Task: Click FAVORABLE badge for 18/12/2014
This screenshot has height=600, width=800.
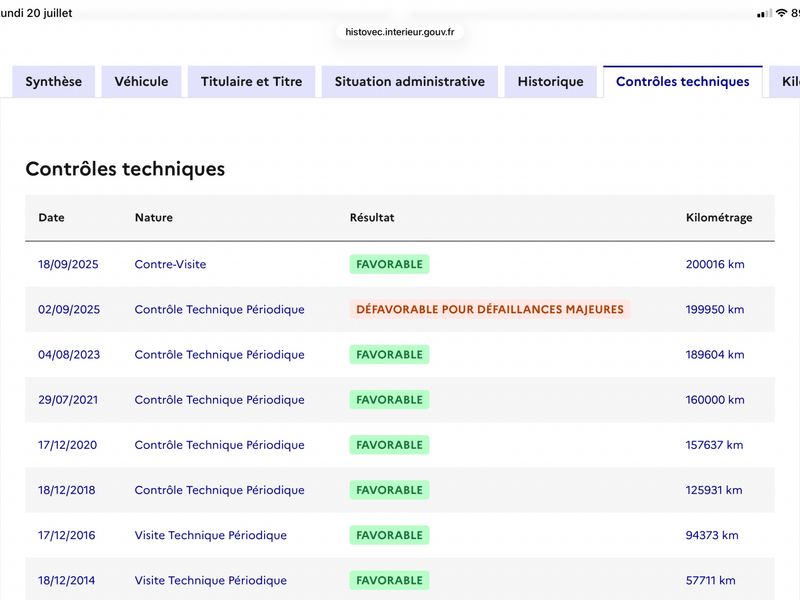Action: click(389, 581)
